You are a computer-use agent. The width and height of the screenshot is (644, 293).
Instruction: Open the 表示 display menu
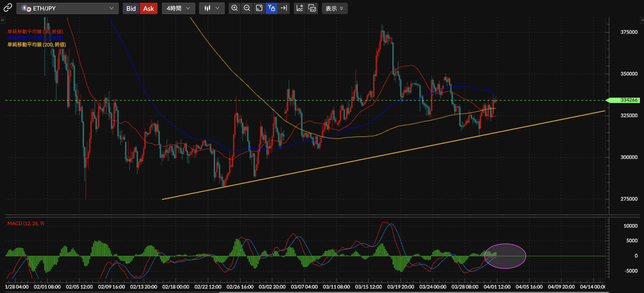334,8
